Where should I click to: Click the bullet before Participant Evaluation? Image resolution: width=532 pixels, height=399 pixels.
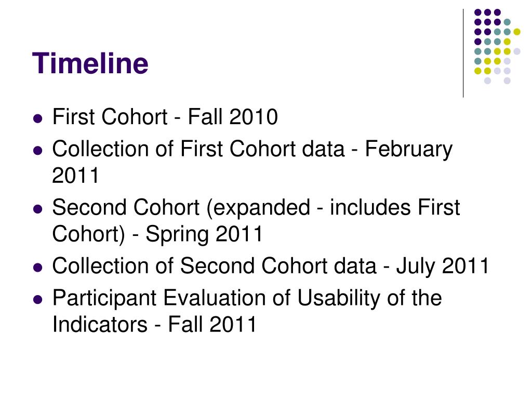click(38, 299)
